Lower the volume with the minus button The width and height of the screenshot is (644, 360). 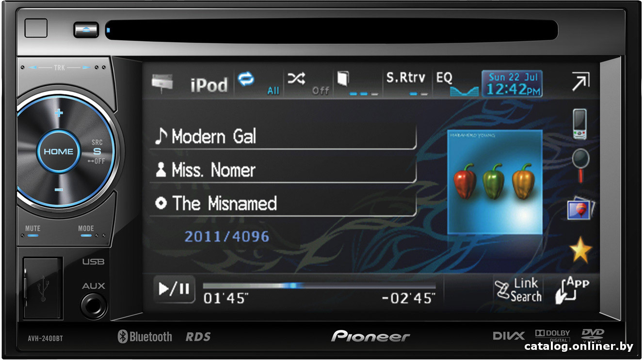point(59,189)
